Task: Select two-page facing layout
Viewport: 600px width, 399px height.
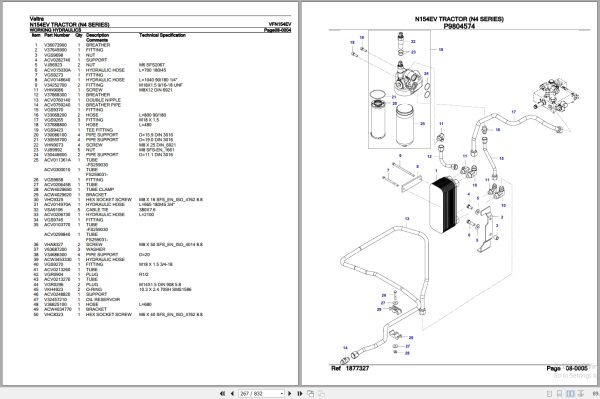Action: pyautogui.click(x=570, y=394)
